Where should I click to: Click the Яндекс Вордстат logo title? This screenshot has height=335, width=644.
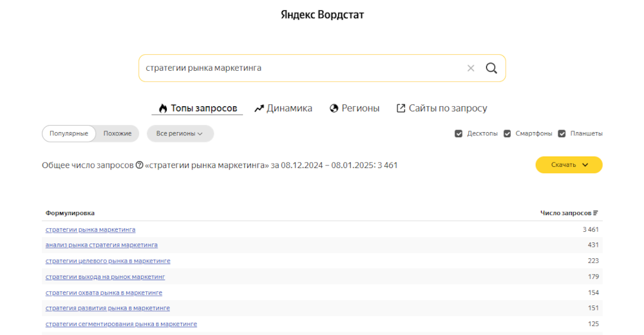(x=323, y=15)
